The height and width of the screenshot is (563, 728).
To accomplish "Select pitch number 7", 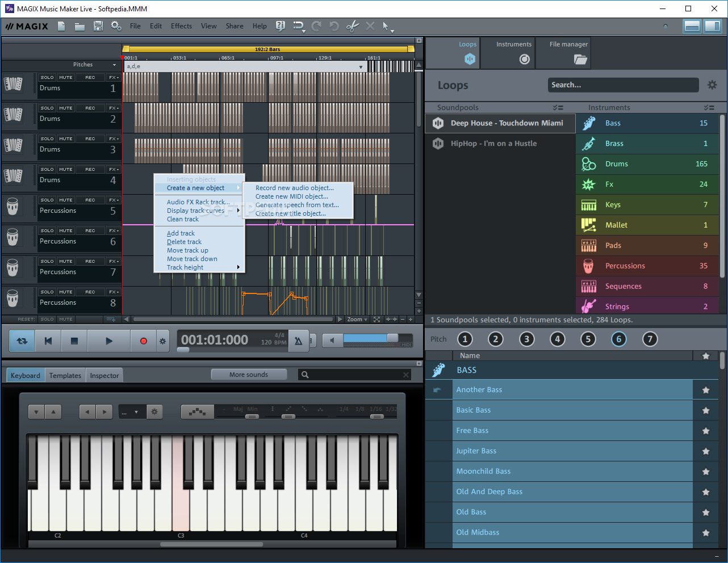I will 650,339.
